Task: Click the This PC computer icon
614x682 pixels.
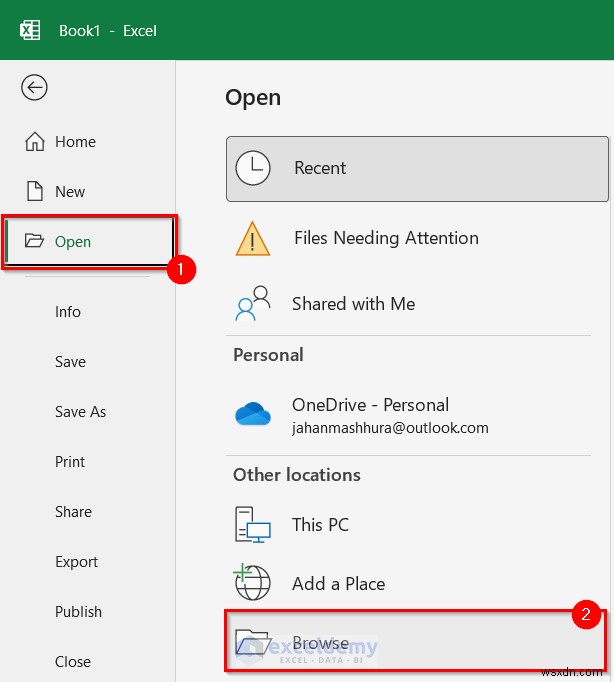Action: pos(253,525)
